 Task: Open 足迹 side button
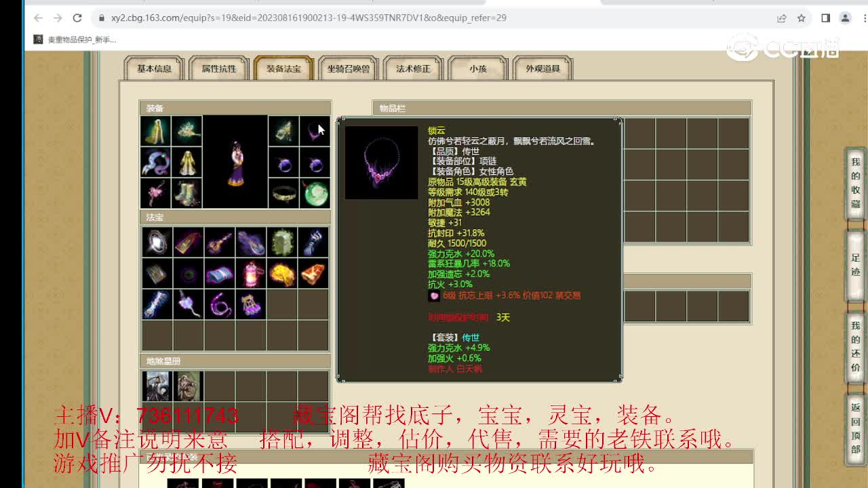[856, 264]
